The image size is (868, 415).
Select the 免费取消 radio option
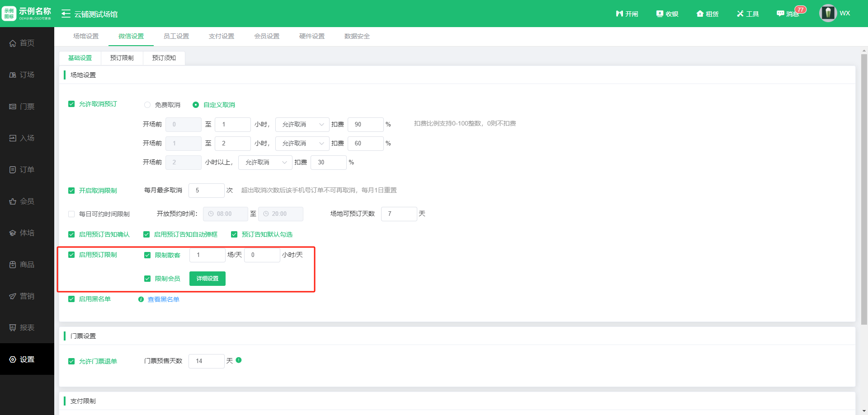click(147, 105)
